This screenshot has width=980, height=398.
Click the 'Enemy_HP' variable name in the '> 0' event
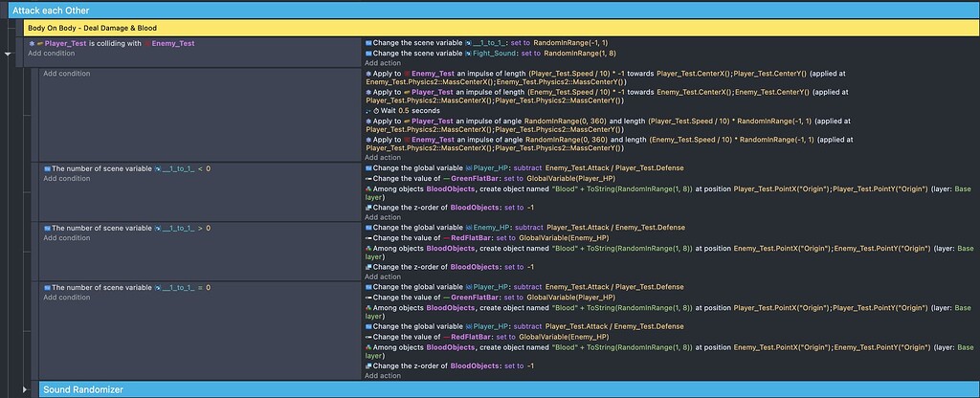click(491, 228)
